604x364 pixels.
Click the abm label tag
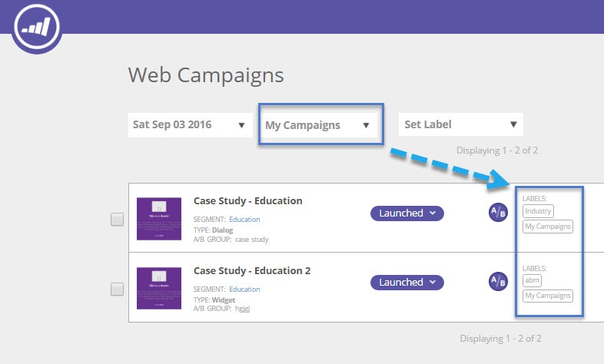click(532, 280)
